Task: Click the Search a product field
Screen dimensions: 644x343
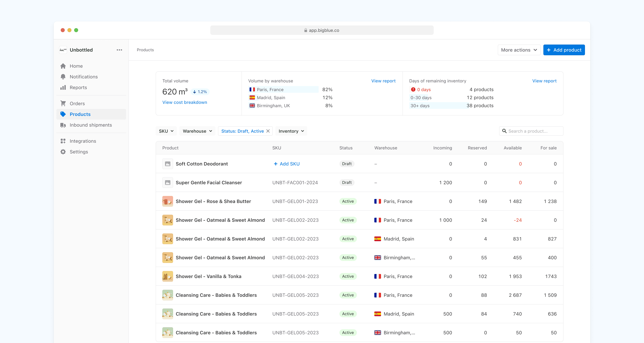Action: pyautogui.click(x=531, y=131)
